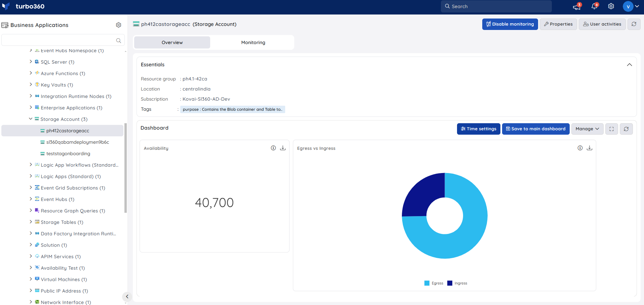Open the global settings gear icon
Image resolution: width=644 pixels, height=305 pixels.
point(611,6)
